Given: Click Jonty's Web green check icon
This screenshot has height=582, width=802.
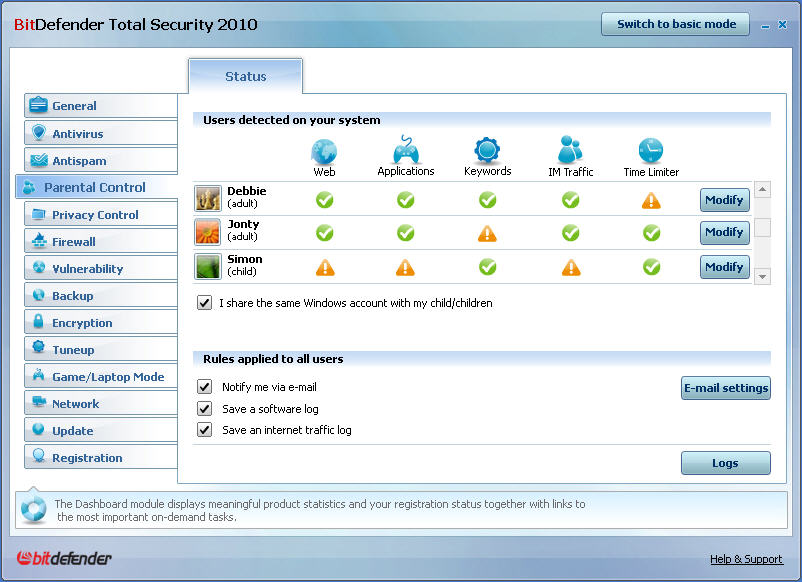Looking at the screenshot, I should [324, 233].
